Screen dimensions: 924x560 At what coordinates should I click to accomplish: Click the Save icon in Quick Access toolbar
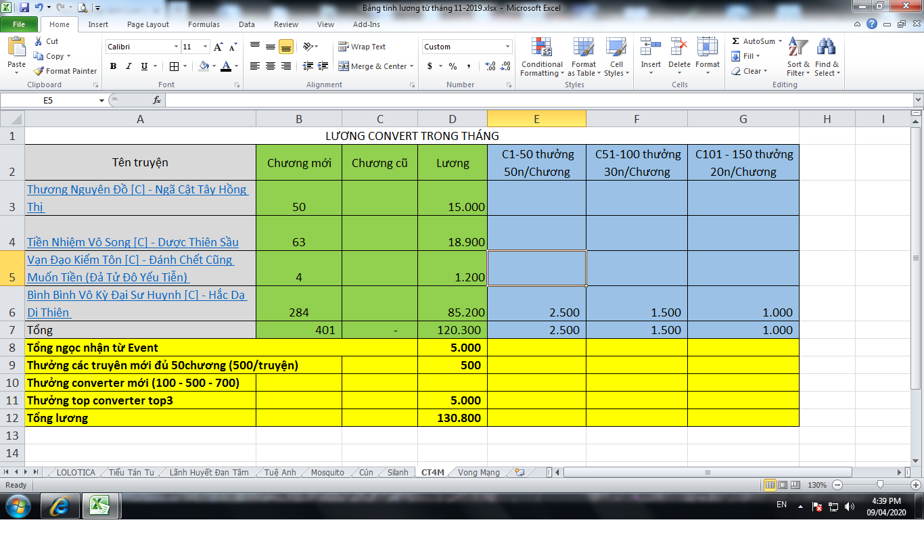(x=24, y=8)
